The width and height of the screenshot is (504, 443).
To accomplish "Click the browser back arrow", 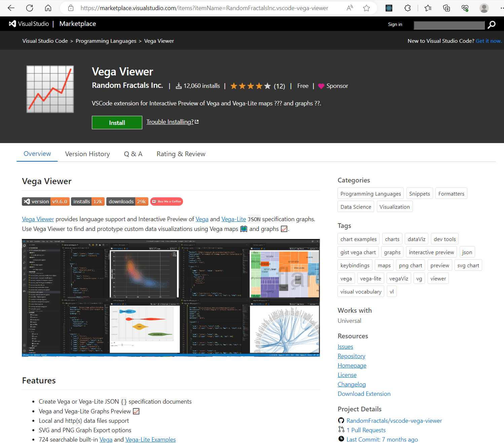I will [x=11, y=8].
